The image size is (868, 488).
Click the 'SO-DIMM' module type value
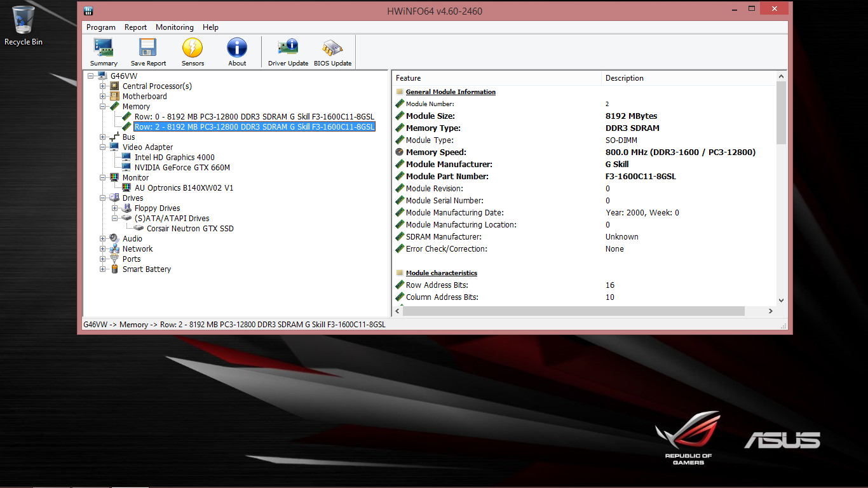(x=621, y=140)
